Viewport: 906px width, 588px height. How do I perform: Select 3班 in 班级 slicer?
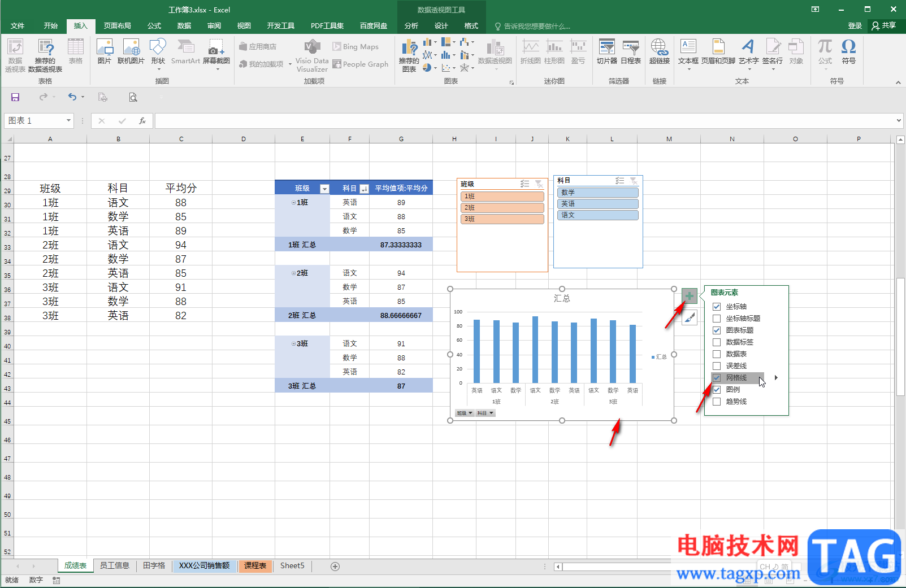point(502,219)
